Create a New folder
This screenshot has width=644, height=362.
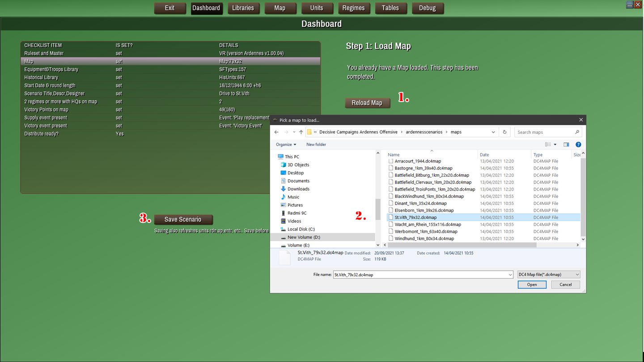pyautogui.click(x=316, y=145)
